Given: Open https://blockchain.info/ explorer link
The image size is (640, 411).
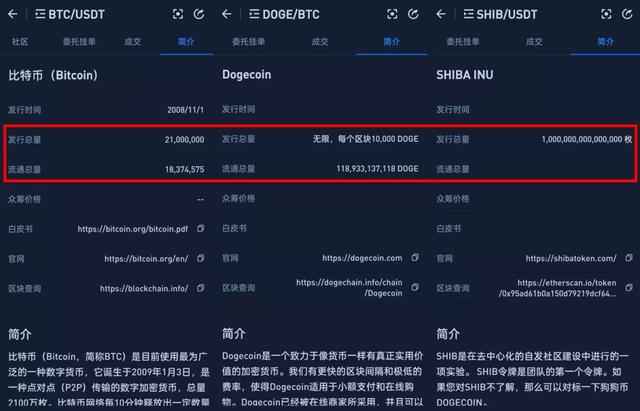Looking at the screenshot, I should click(144, 289).
